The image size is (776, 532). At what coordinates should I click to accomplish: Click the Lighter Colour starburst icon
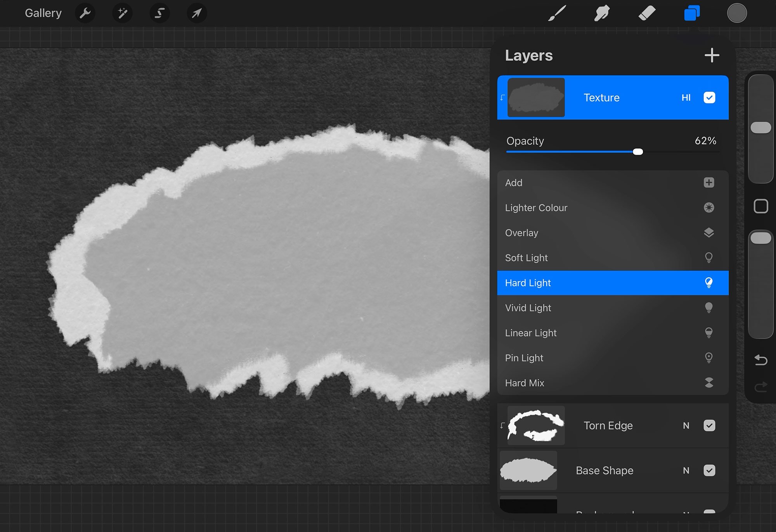[x=709, y=207]
